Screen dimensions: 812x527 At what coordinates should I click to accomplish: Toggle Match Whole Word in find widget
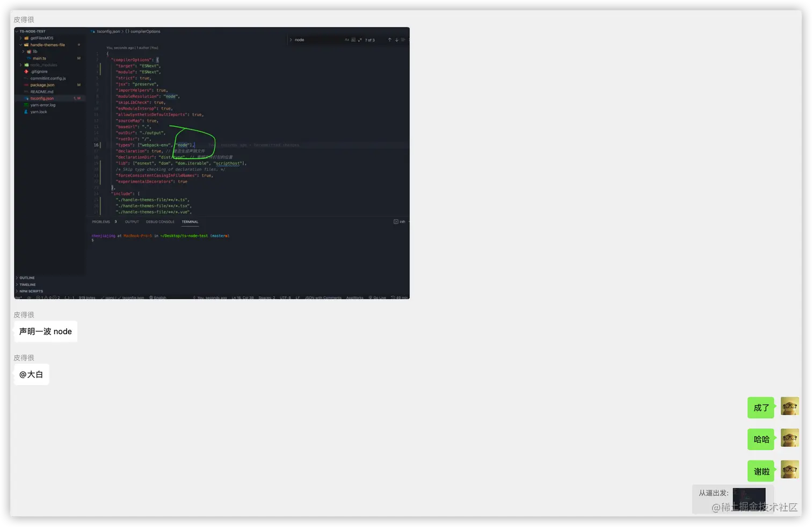tap(353, 40)
